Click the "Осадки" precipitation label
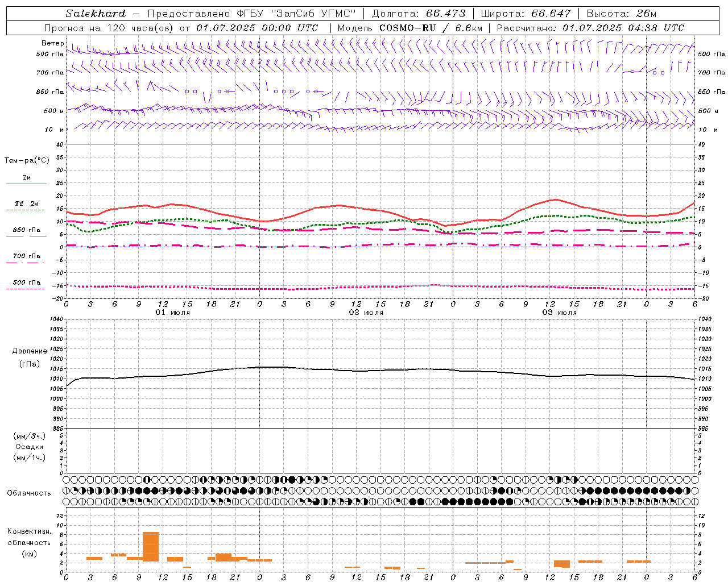Screen dimensions: 728x582 click(x=30, y=447)
